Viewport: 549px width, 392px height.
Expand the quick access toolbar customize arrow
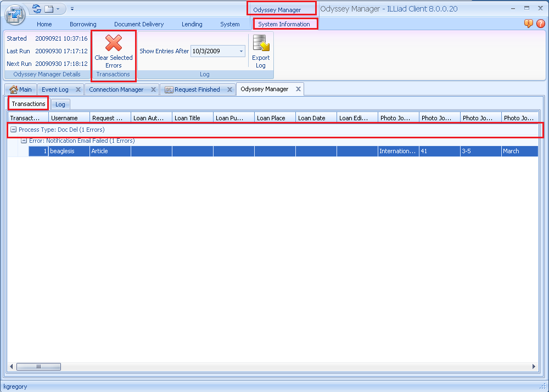point(72,9)
